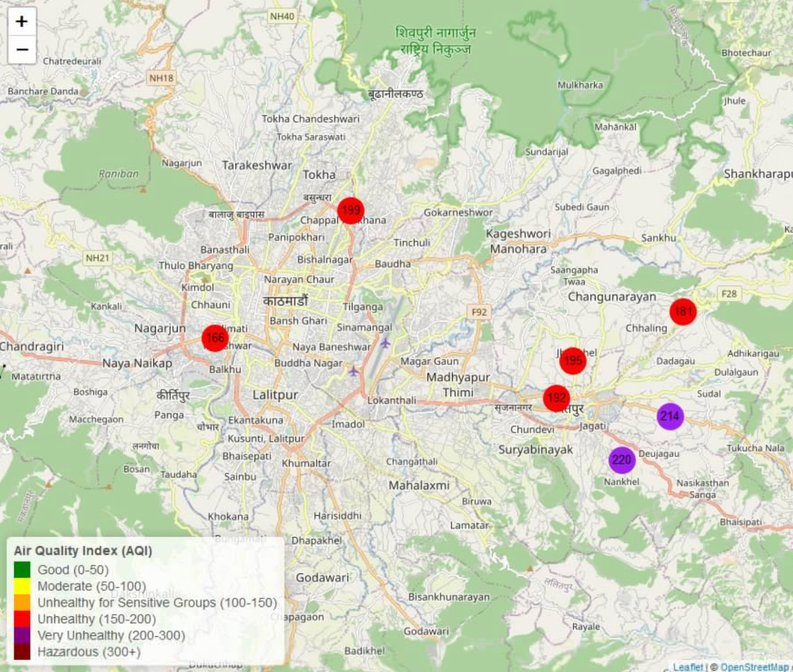Select the purple AQI marker showing 214
Viewport: 793px width, 672px height.
pos(670,416)
